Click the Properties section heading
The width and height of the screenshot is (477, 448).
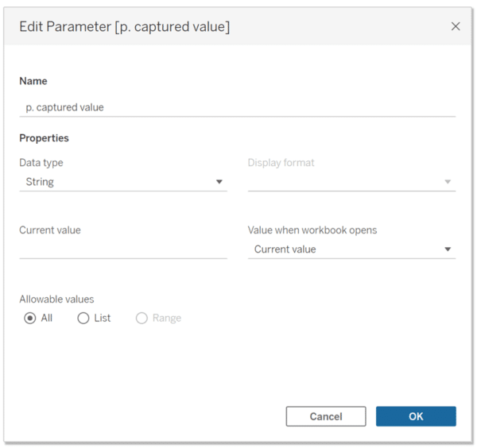(44, 138)
